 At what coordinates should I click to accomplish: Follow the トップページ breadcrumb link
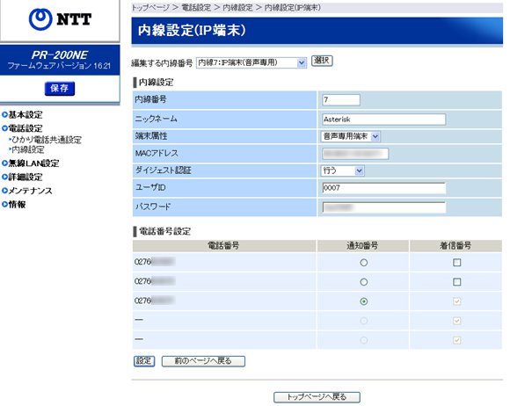(150, 7)
